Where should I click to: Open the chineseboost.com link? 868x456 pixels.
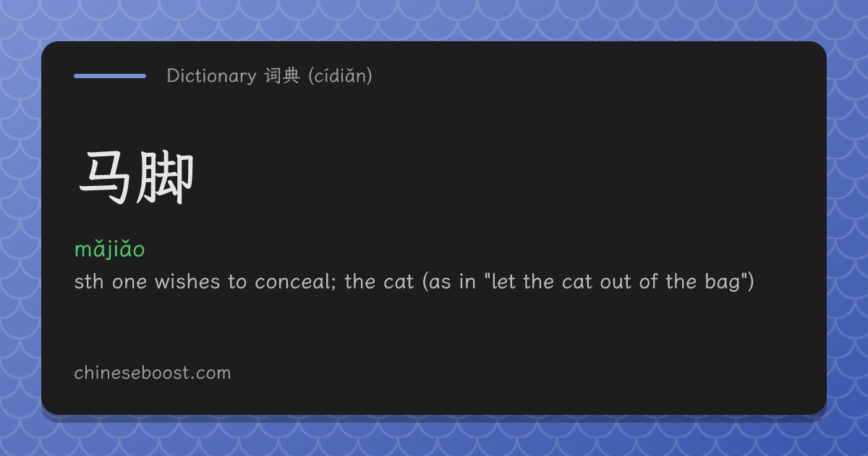(153, 373)
